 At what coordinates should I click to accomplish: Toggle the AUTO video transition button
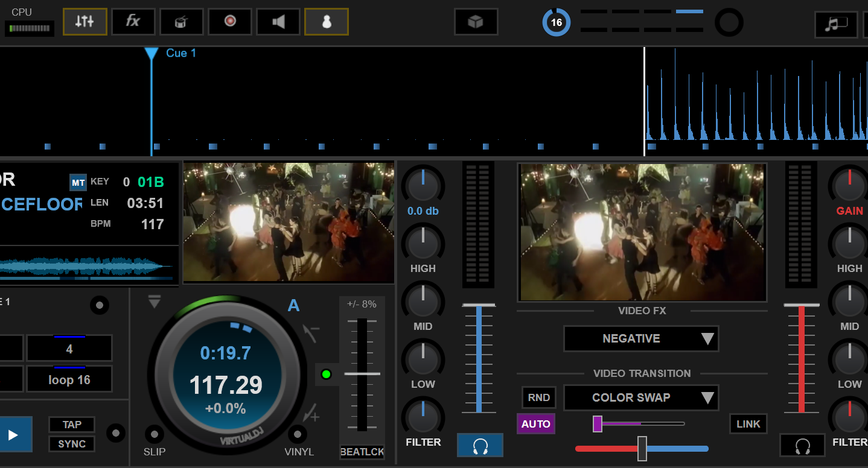pos(536,424)
